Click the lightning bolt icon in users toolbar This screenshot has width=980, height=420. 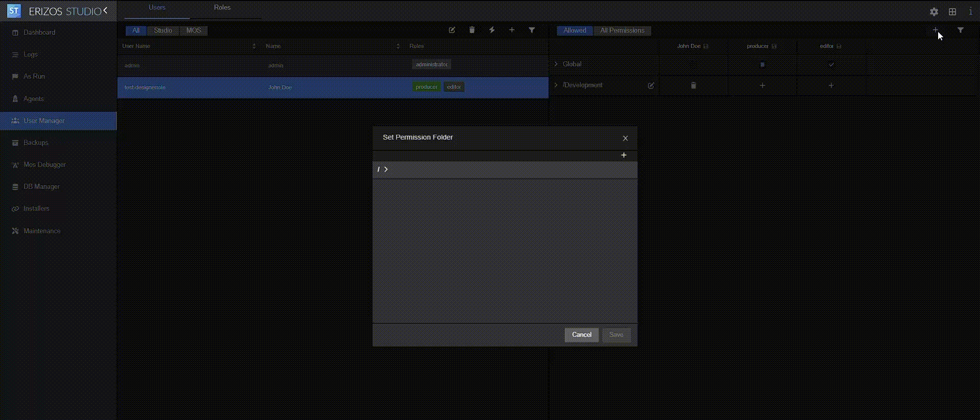point(492,30)
